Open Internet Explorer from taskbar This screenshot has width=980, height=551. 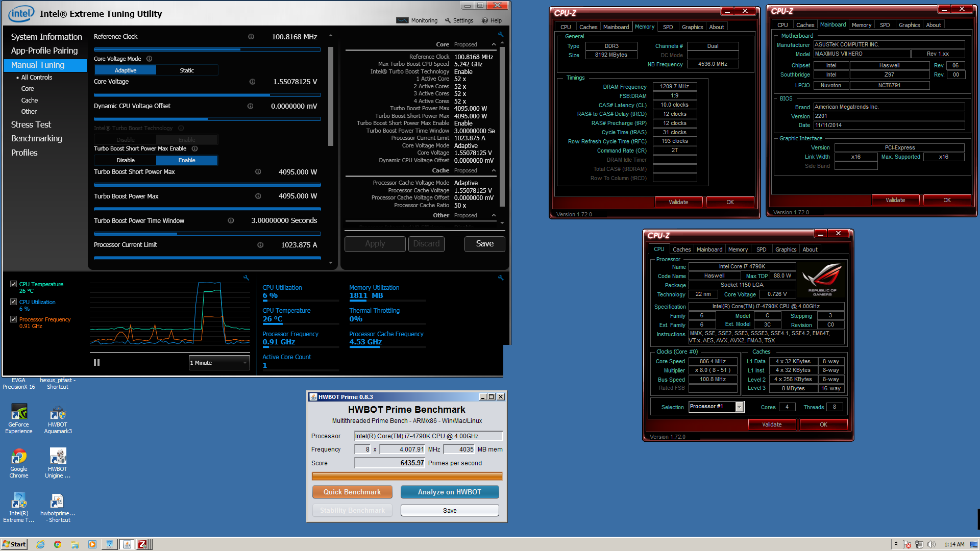(41, 544)
